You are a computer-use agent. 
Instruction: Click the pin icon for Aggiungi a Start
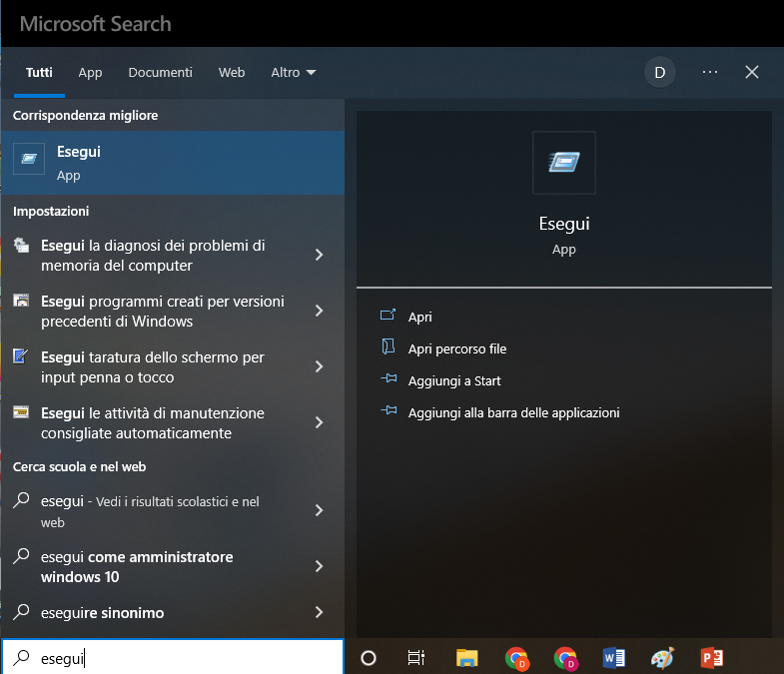[389, 378]
